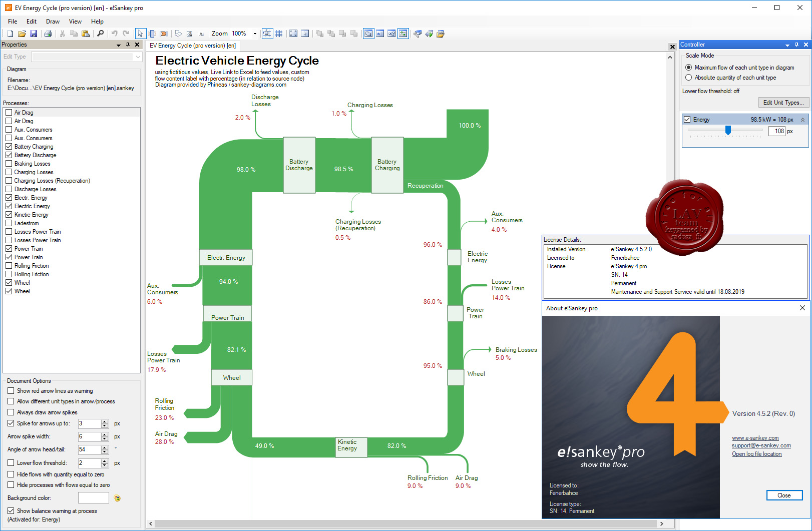Open the Edit Type combo box
Viewport: 812px width, 531px height.
coord(87,57)
